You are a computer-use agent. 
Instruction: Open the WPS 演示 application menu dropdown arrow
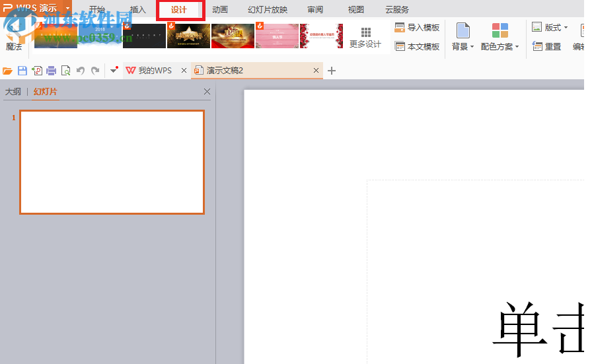67,8
